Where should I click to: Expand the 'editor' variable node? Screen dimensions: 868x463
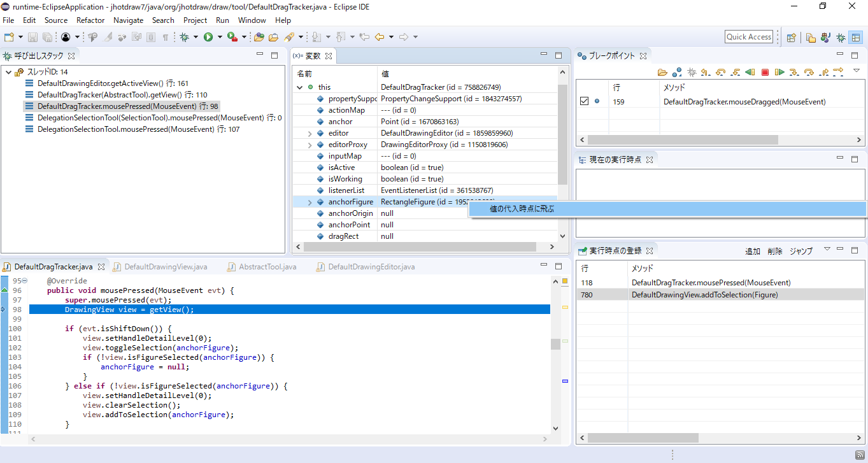[310, 133]
